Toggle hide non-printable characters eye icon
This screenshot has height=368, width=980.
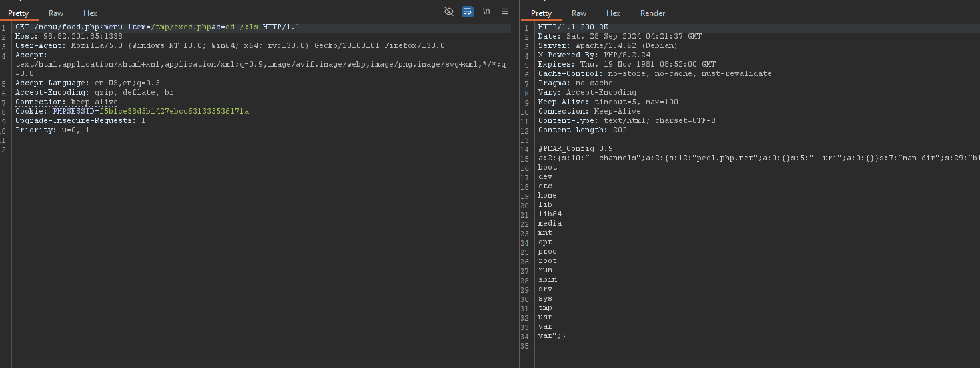click(449, 11)
